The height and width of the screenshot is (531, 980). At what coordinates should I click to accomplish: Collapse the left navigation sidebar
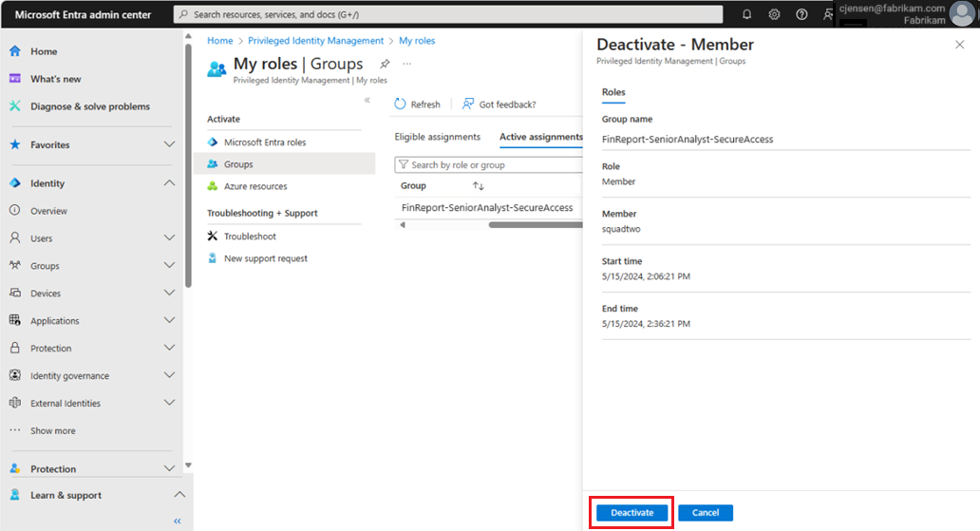point(177,521)
